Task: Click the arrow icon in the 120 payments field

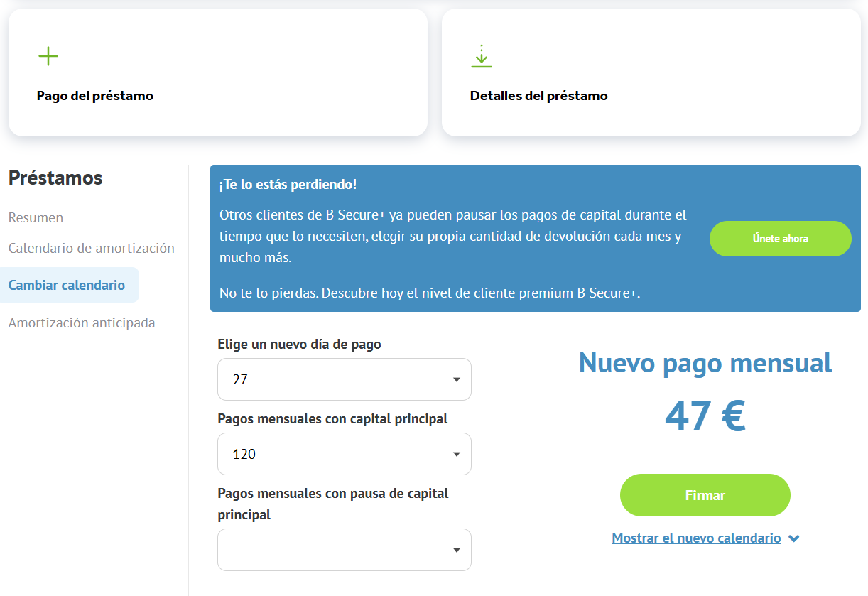Action: 457,454
